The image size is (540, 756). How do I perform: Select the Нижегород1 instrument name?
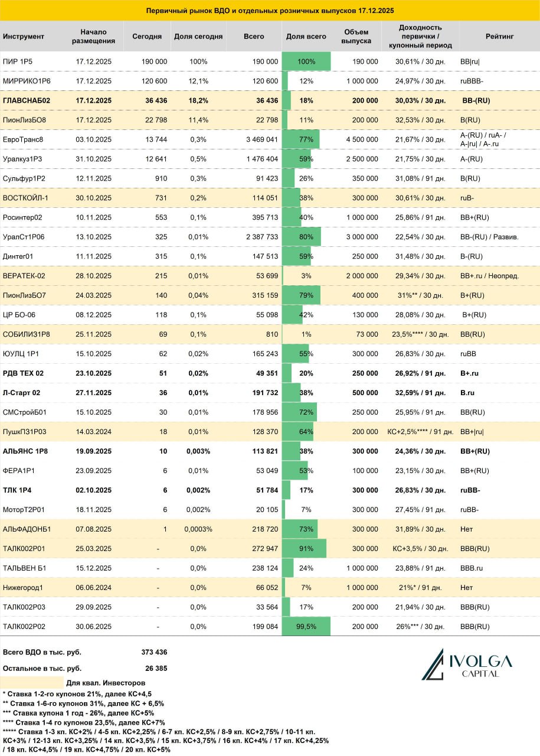coord(23,588)
